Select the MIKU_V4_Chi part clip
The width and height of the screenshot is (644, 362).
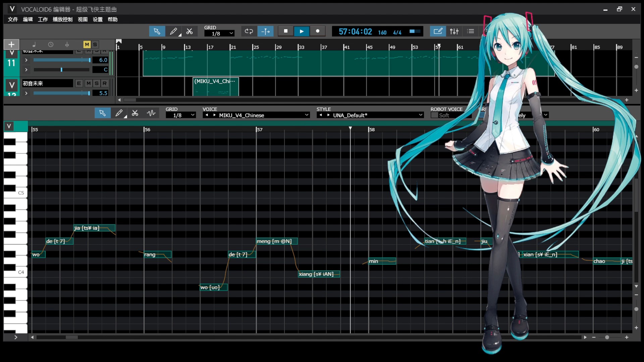point(216,86)
